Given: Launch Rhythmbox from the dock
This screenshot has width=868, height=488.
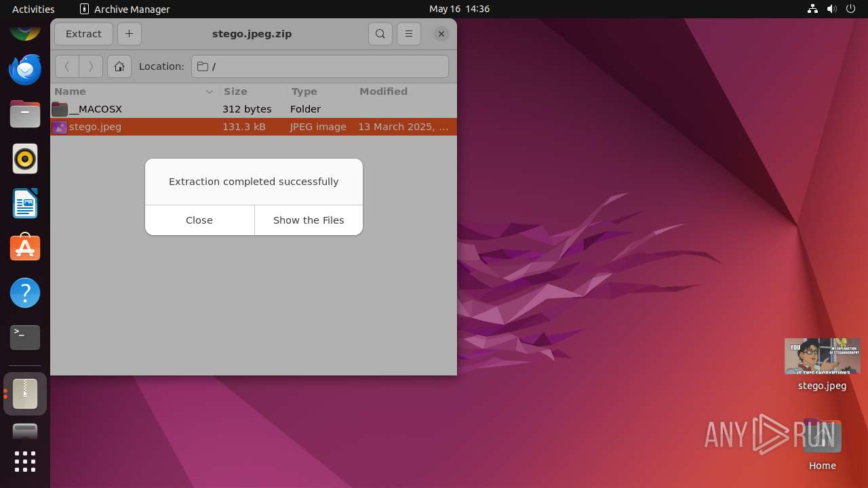Looking at the screenshot, I should tap(25, 159).
